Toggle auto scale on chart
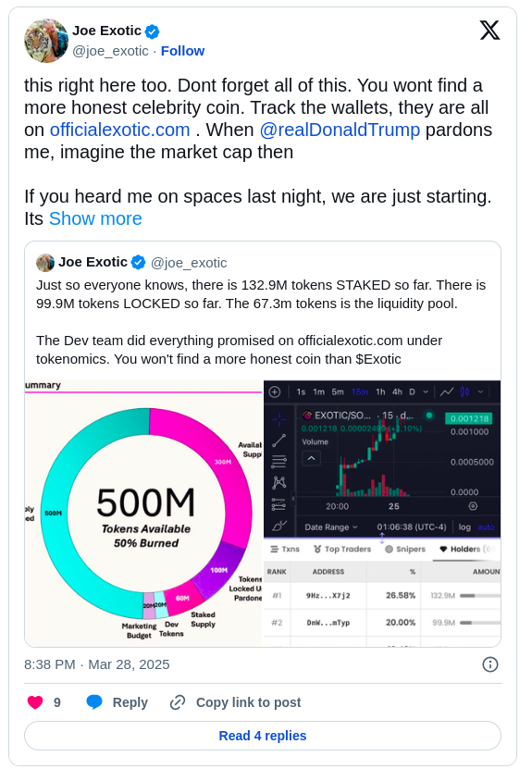 [x=486, y=527]
